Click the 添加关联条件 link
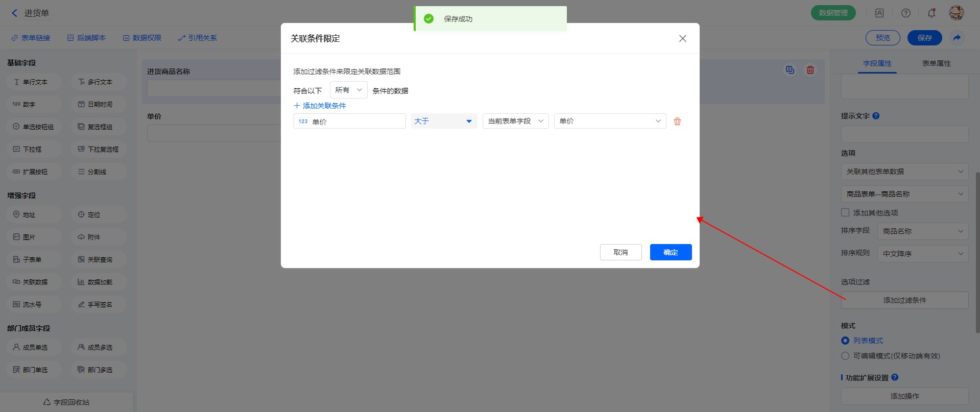 pos(320,106)
